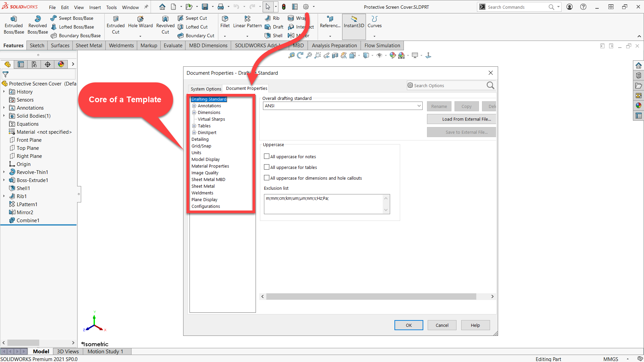Select the Boundary Cut tool
The image size is (644, 362).
[196, 36]
